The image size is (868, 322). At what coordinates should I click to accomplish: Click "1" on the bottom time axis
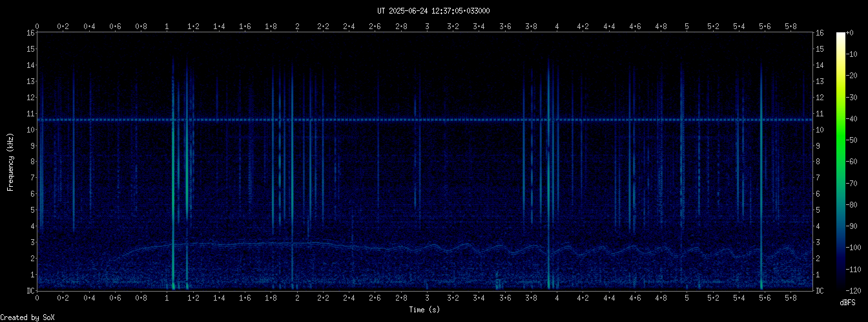point(167,298)
